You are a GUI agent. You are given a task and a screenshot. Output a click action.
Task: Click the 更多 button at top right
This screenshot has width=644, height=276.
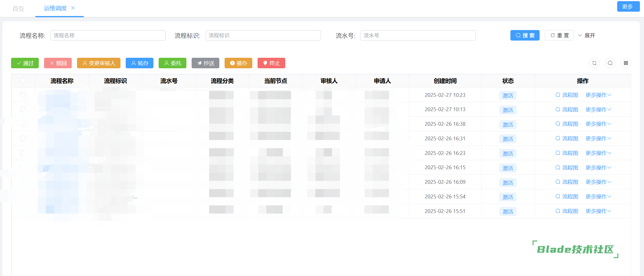[x=629, y=6]
